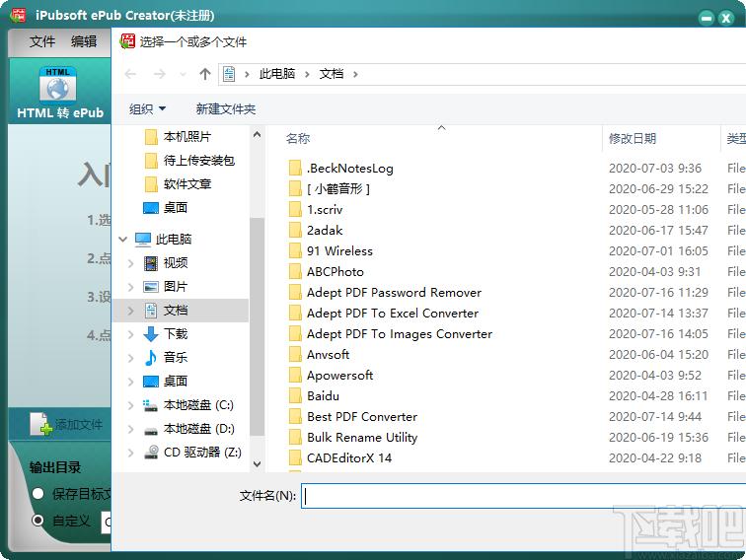The image size is (746, 560).
Task: Expand the 图片 tree node
Action: click(131, 287)
